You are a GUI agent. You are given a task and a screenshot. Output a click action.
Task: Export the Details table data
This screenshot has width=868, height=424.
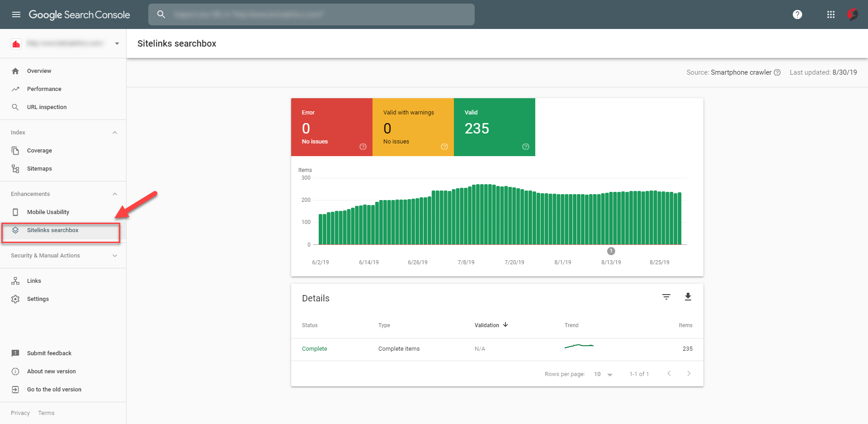point(688,297)
